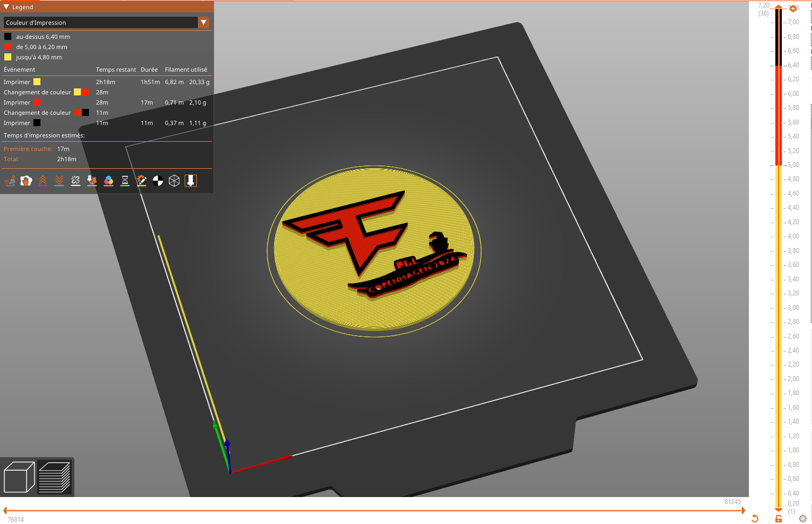Viewport: 812px width, 524px height.
Task: Click the add color change plus icon
Action: [793, 9]
